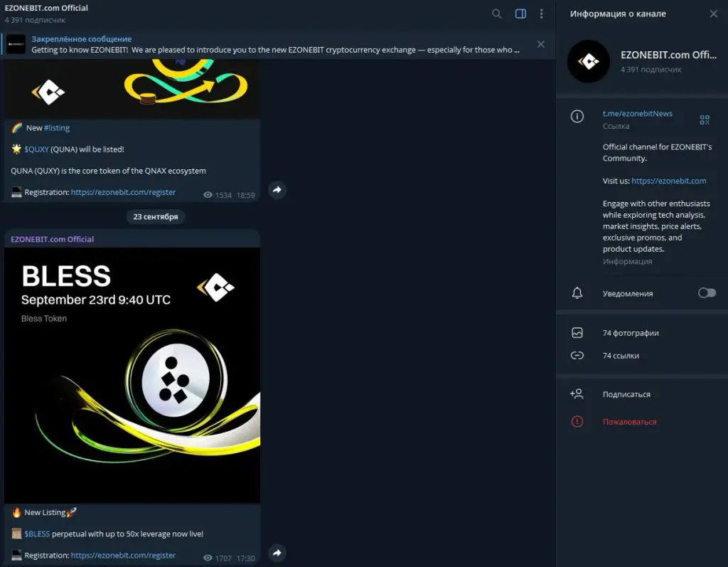The image size is (728, 567).
Task: Open the QUXY listing banner image
Action: 132,88
